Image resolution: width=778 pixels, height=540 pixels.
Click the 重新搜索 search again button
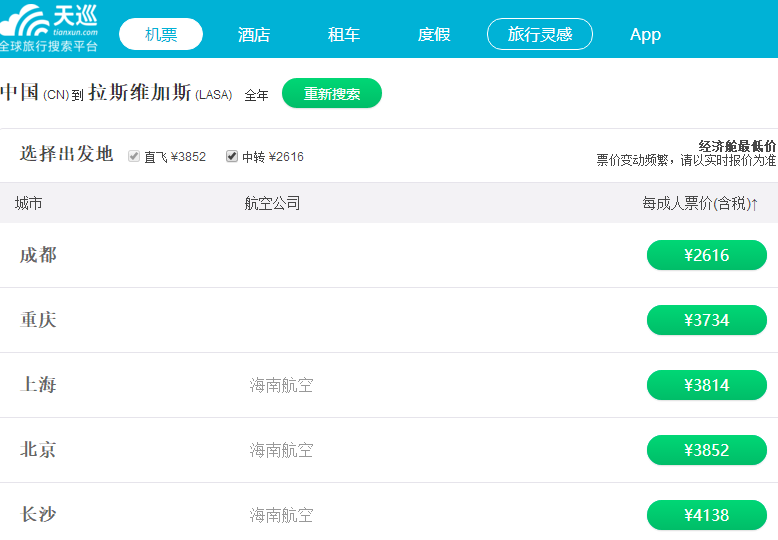pos(332,93)
